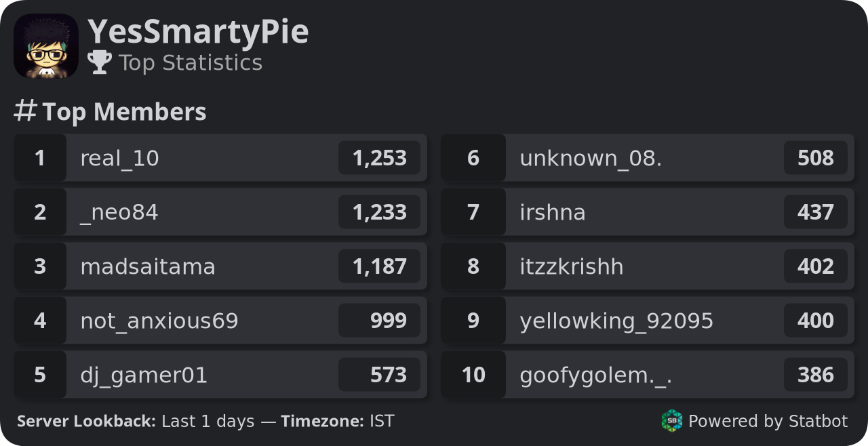
Task: Click the madsaitama username
Action: [x=148, y=266]
